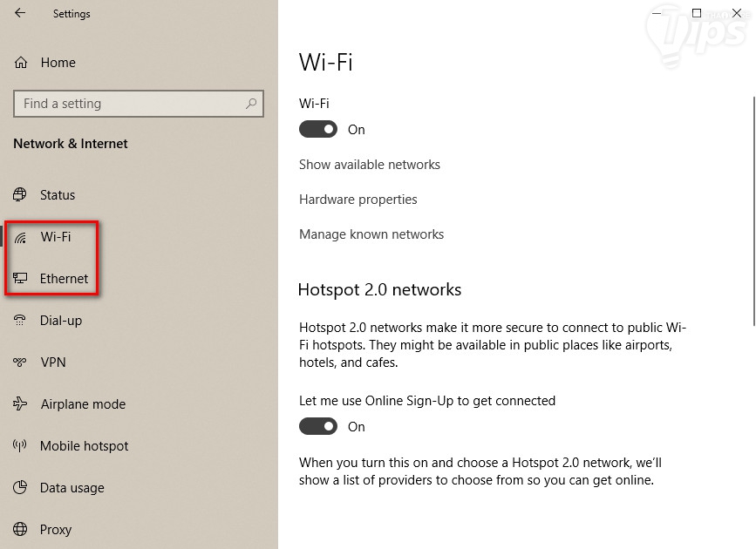Click the Wi-Fi signal icon

(x=21, y=237)
